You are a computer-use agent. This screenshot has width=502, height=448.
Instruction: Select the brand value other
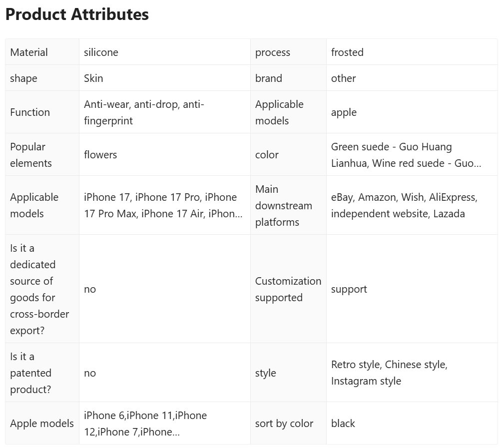(x=343, y=78)
